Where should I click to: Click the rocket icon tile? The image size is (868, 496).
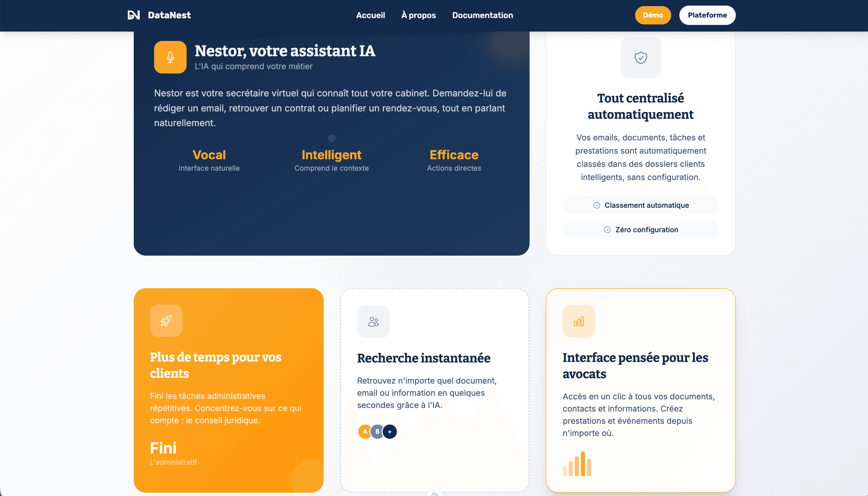[166, 320]
